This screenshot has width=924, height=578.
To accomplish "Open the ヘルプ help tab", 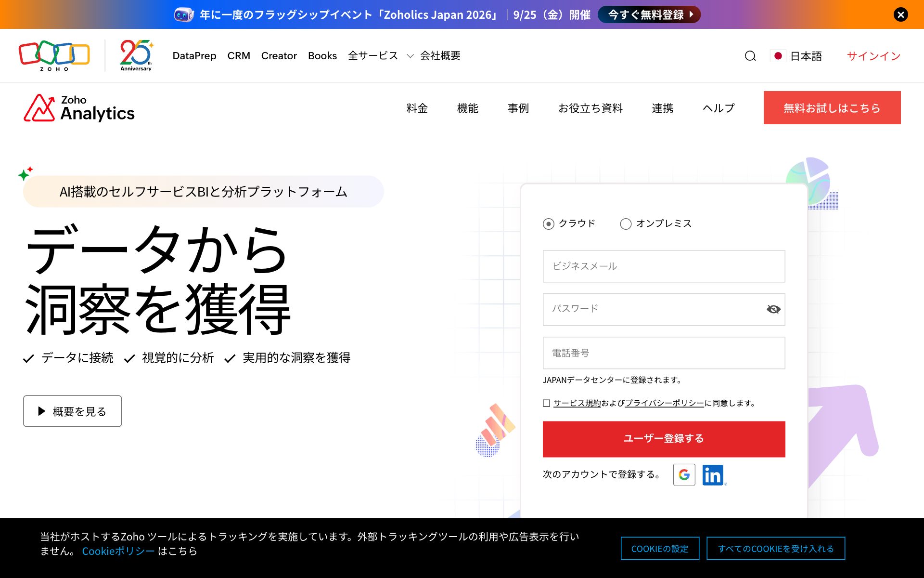I will 719,108.
